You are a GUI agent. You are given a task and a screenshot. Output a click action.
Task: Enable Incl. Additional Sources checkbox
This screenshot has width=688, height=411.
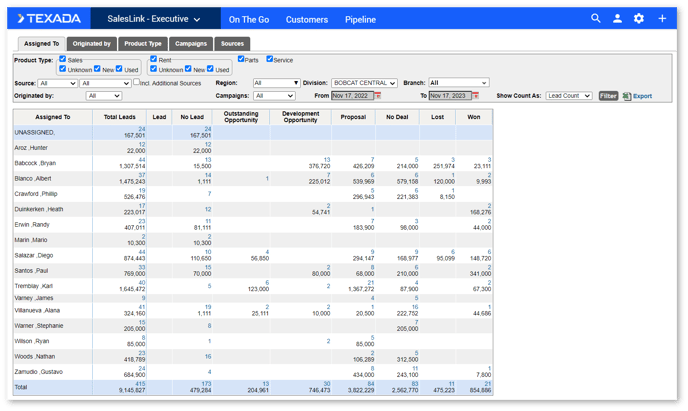(136, 82)
